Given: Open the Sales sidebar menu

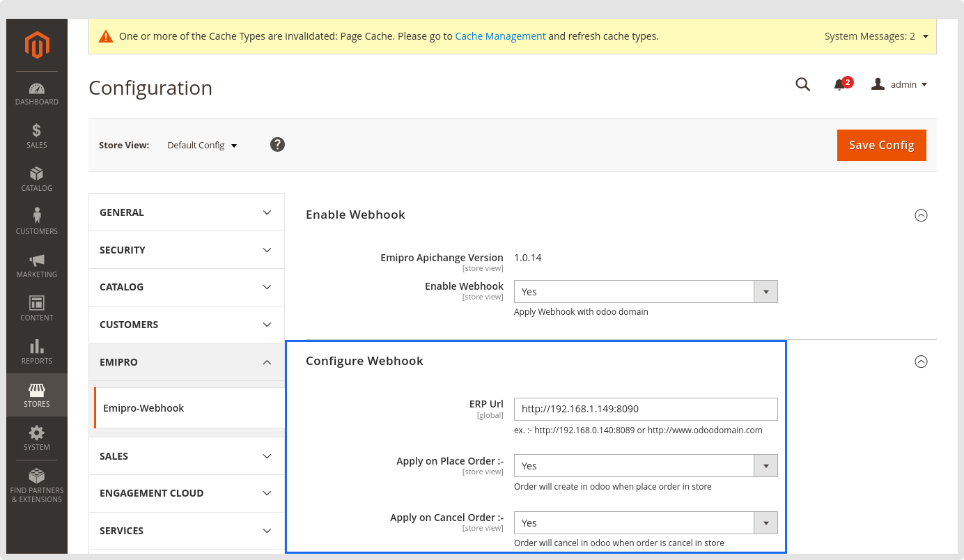Looking at the screenshot, I should tap(37, 137).
